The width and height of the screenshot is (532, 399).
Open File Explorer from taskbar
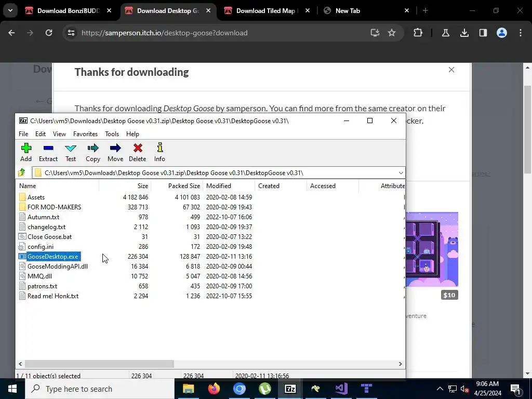188,389
